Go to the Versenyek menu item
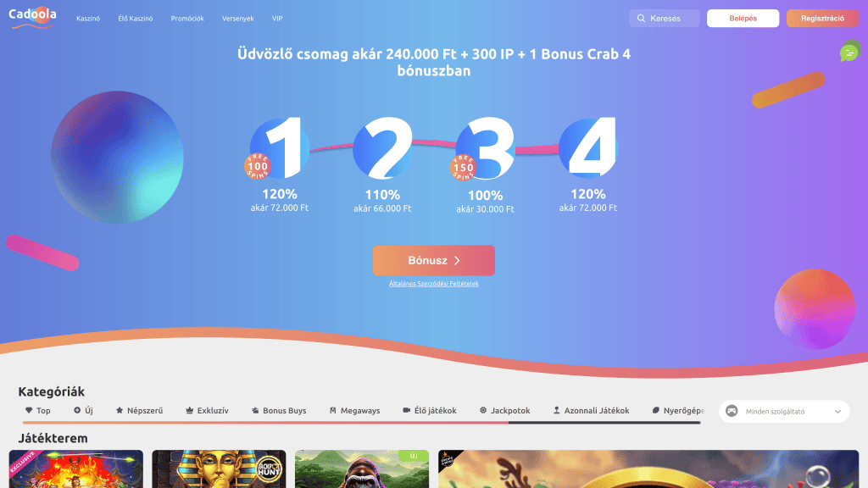The width and height of the screenshot is (868, 488). 237,19
